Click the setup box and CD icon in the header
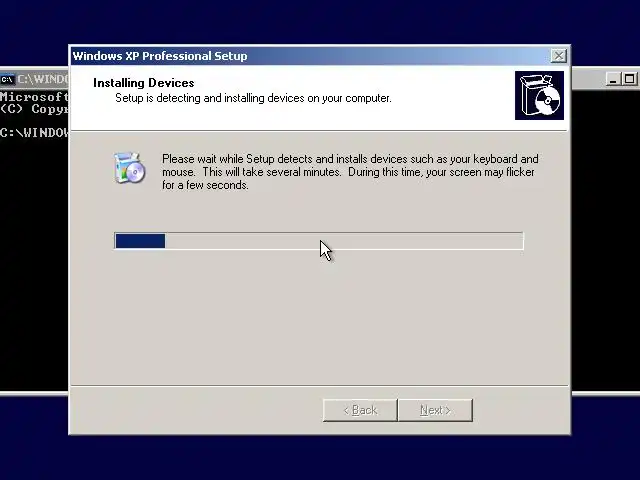The image size is (640, 480). [x=539, y=96]
